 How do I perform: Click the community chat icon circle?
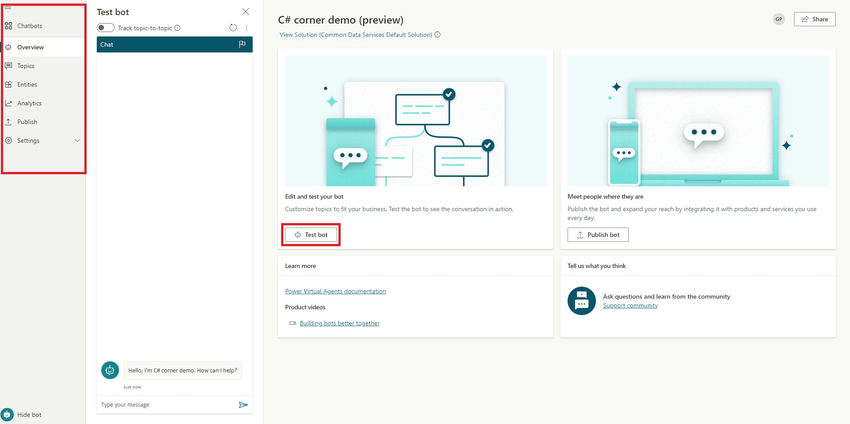click(x=582, y=301)
